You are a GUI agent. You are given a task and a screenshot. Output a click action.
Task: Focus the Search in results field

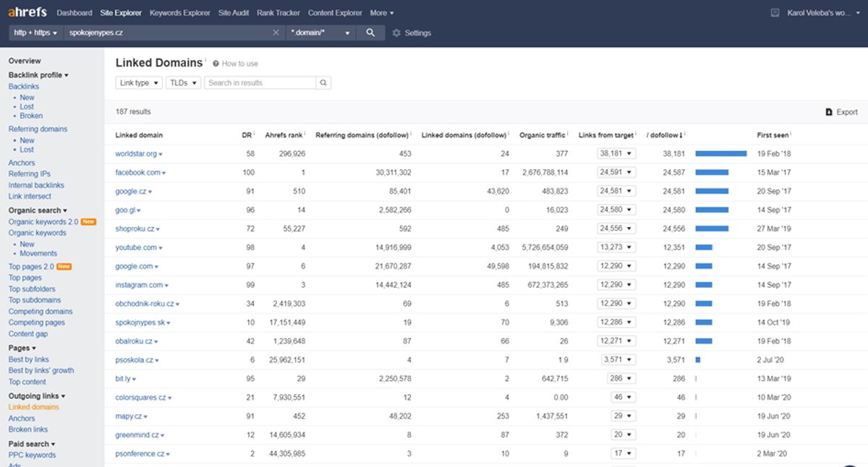[260, 83]
